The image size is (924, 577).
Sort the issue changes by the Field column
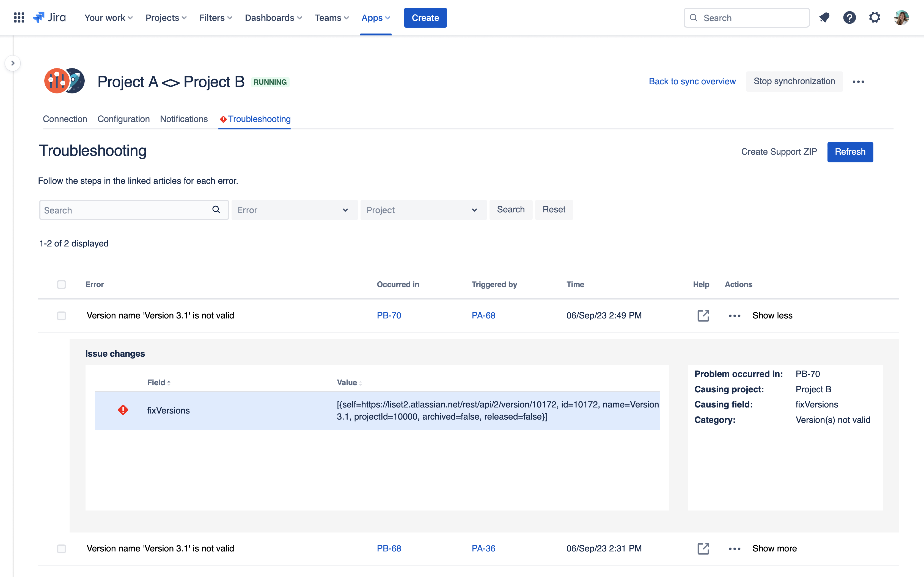pos(158,382)
